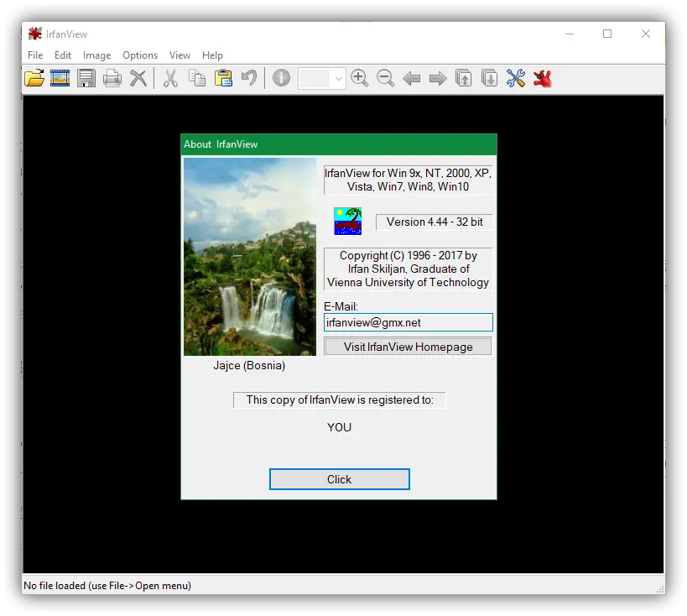Click the Delete file X icon
The height and width of the screenshot is (616, 687).
coord(138,79)
